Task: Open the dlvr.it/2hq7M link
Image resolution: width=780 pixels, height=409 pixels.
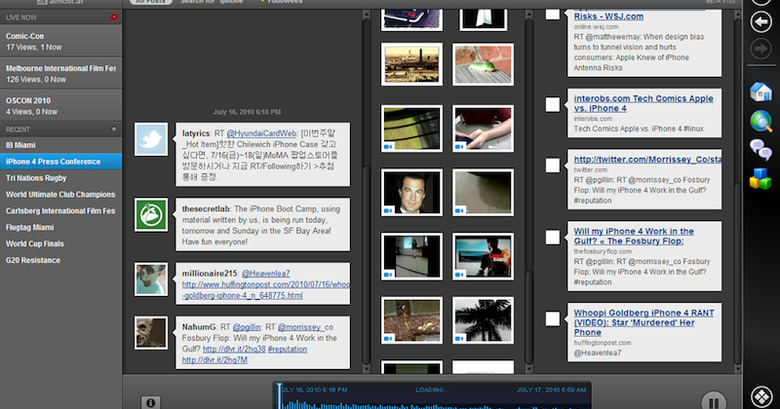Action: (x=214, y=360)
